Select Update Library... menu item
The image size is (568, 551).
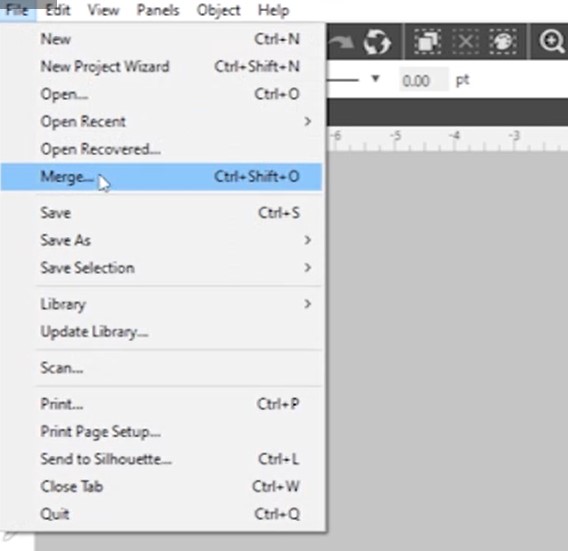[161, 331]
